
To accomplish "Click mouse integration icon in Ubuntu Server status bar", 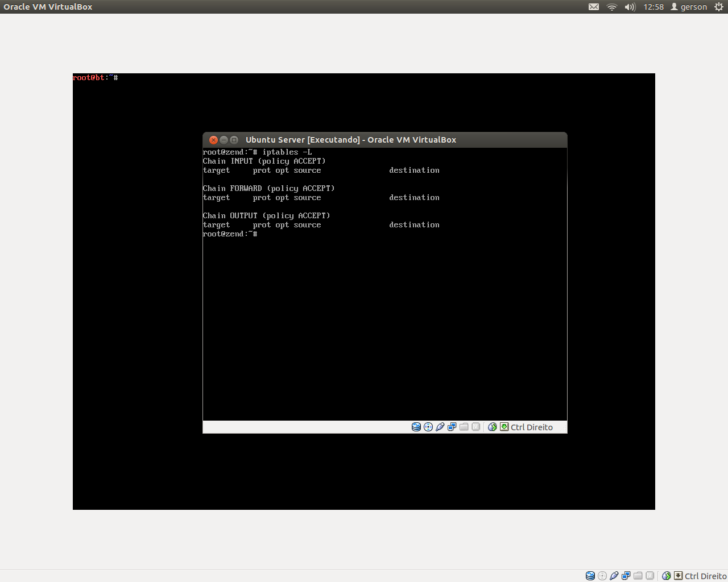I will point(493,427).
